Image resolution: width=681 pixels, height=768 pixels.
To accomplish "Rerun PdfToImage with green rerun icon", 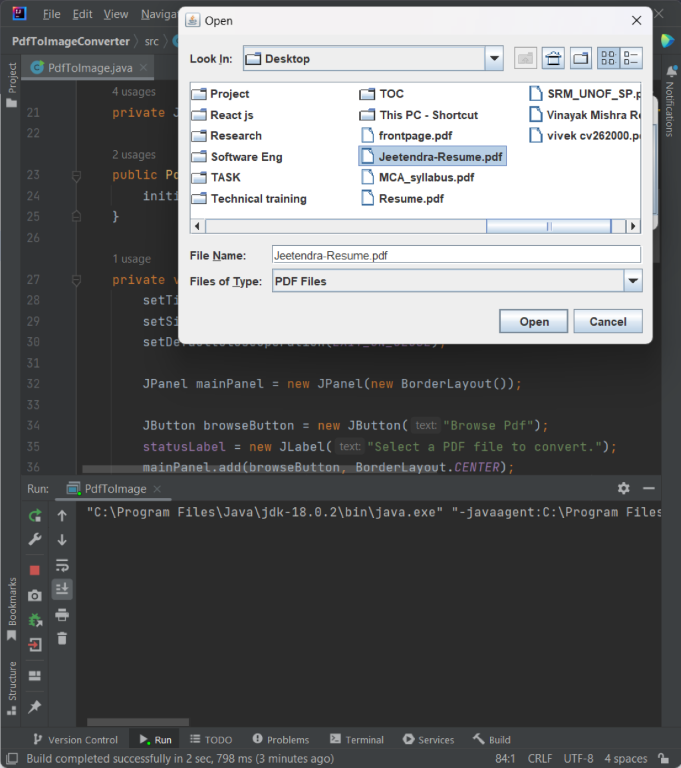I will tap(35, 515).
